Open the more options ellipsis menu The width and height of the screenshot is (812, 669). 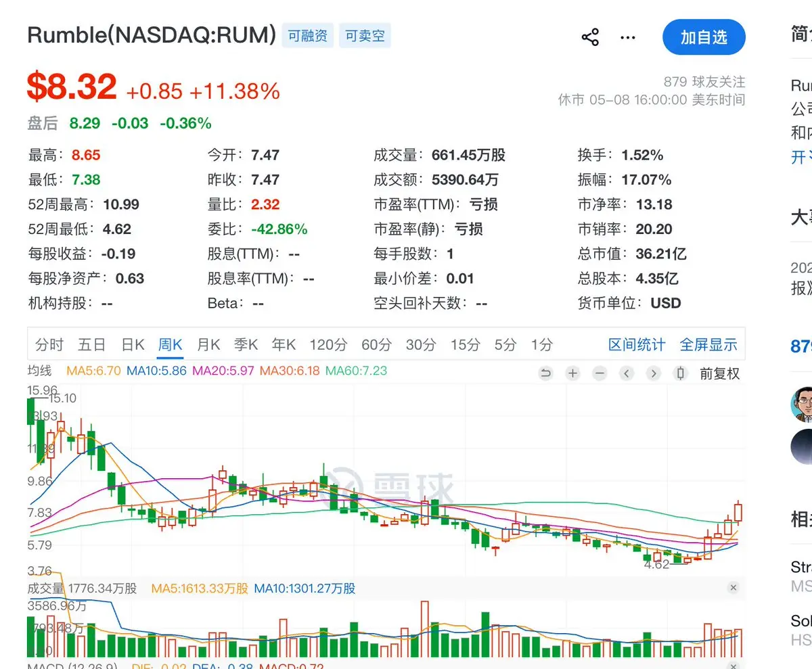tap(628, 37)
